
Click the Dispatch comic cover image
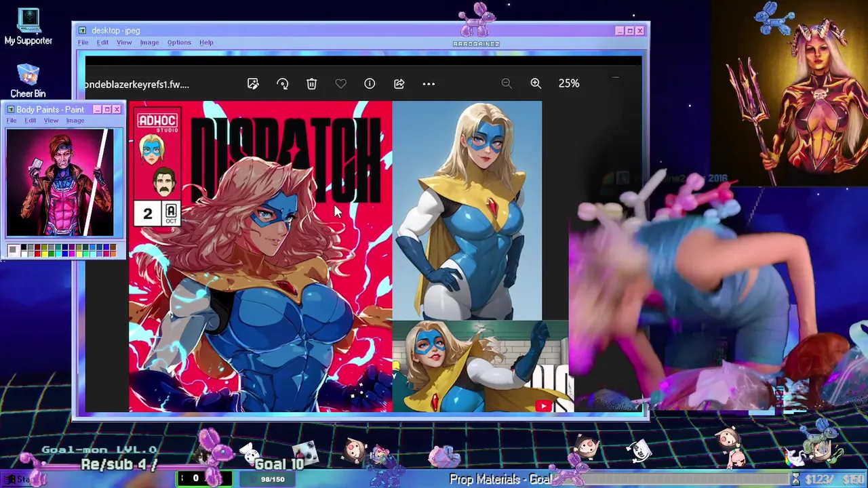click(x=260, y=256)
